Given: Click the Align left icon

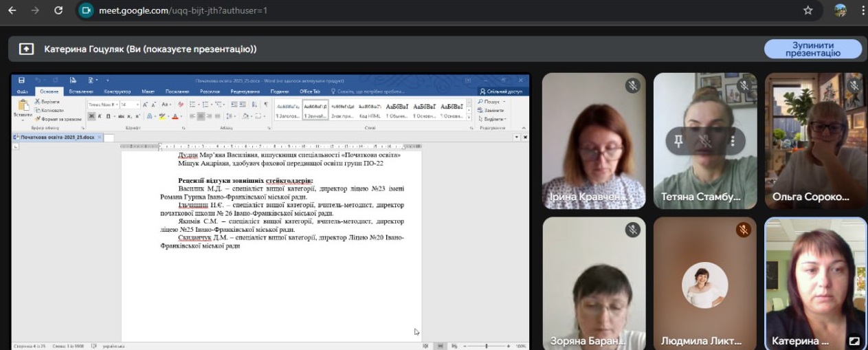Looking at the screenshot, I should pyautogui.click(x=192, y=116).
